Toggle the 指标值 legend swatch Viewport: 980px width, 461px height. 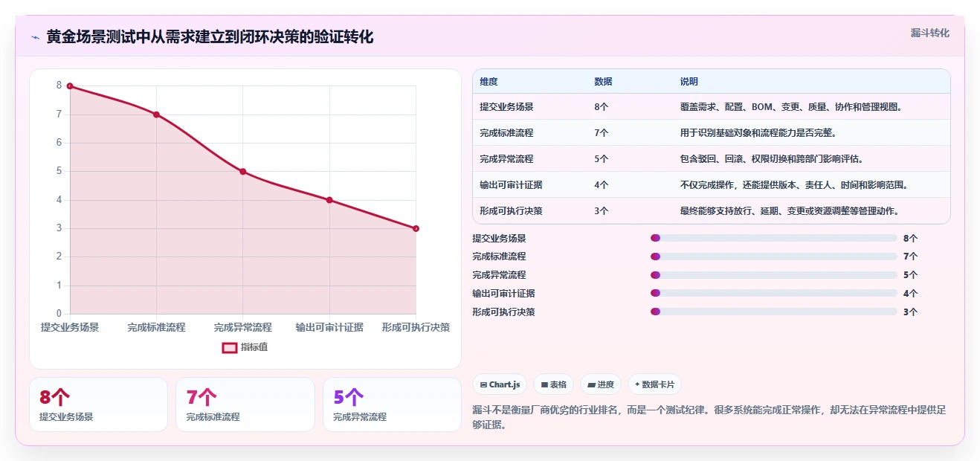[229, 347]
